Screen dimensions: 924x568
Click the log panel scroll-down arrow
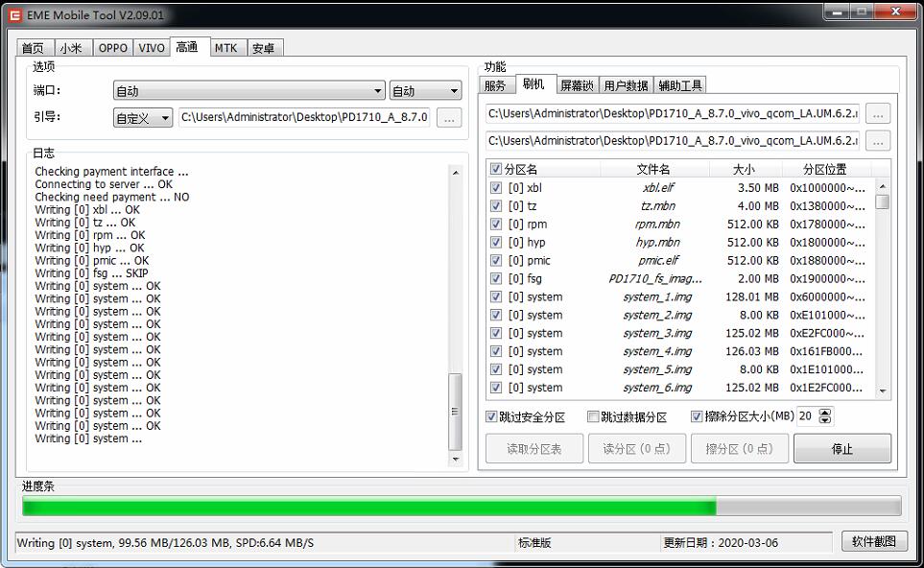tap(455, 459)
